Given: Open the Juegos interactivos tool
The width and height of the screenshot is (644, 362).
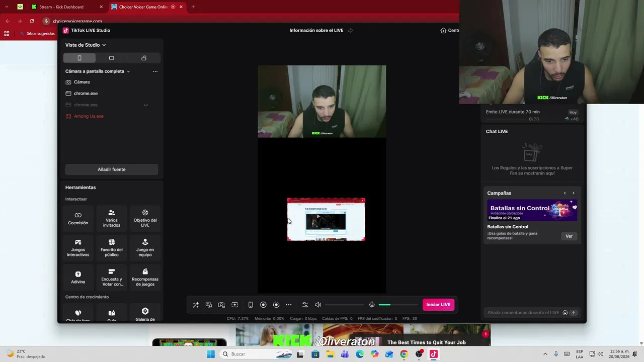Looking at the screenshot, I should (78, 248).
